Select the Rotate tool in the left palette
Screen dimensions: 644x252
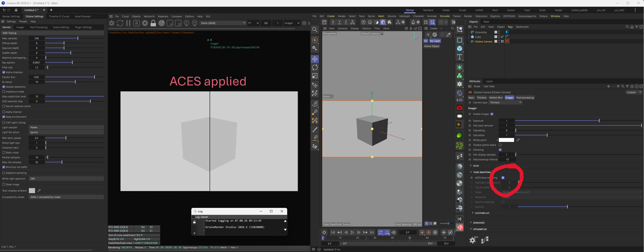[x=315, y=67]
